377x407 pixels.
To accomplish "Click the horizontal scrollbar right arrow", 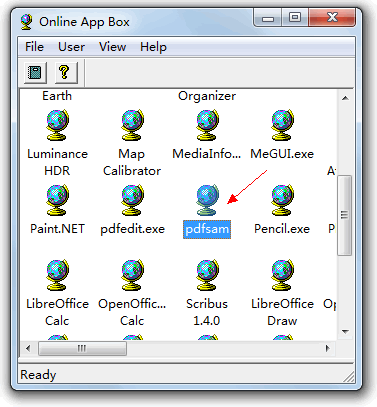I will click(x=328, y=349).
